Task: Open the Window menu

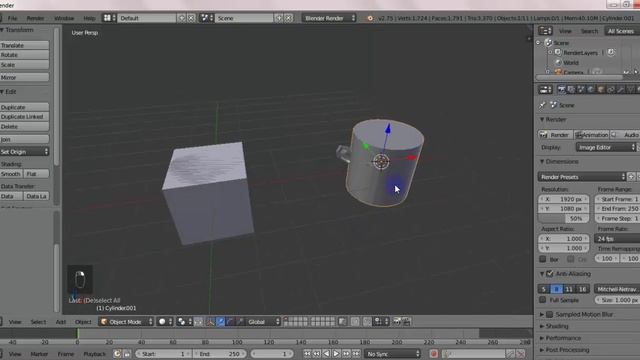Action: pyautogui.click(x=64, y=18)
